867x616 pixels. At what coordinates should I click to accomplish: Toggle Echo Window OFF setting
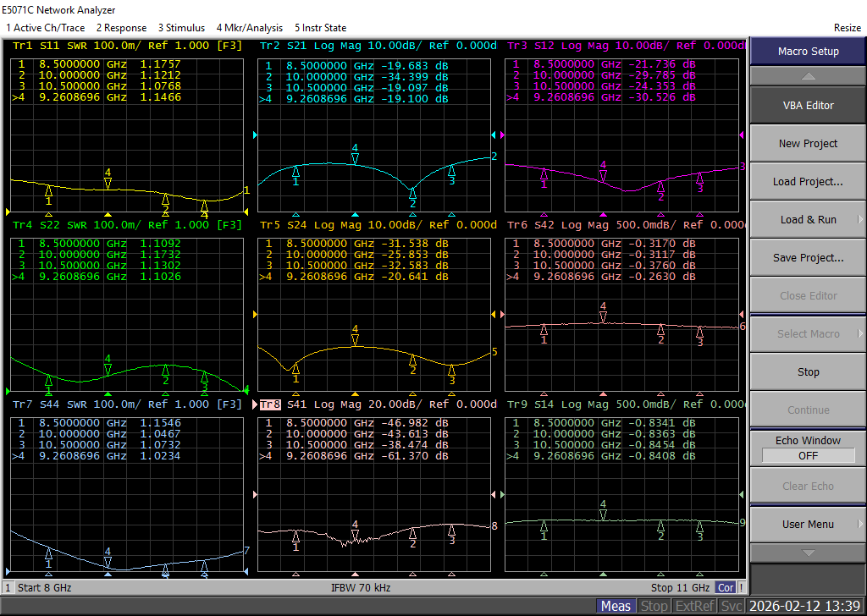(x=808, y=456)
